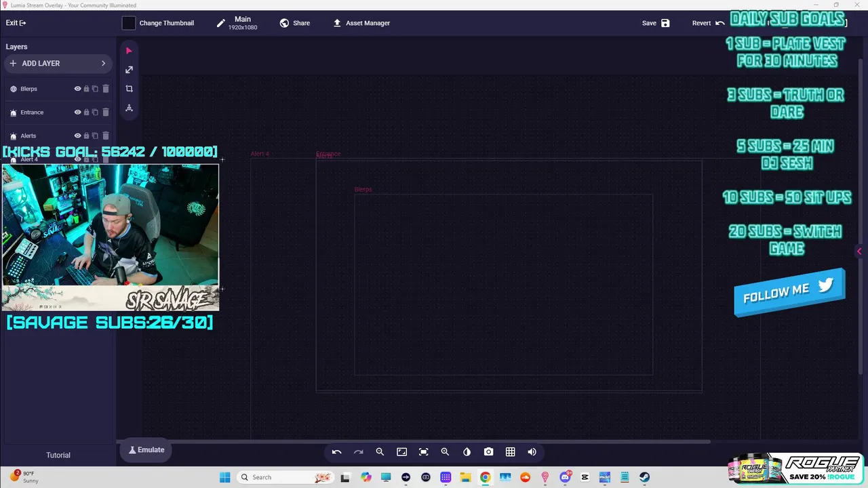Select the resize arrows tool
The height and width of the screenshot is (488, 868).
pos(129,70)
